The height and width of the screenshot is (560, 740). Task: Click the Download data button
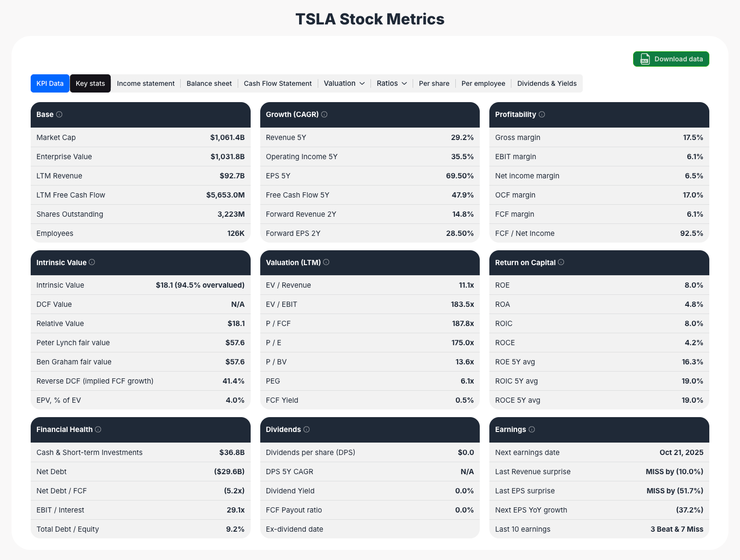pyautogui.click(x=671, y=58)
